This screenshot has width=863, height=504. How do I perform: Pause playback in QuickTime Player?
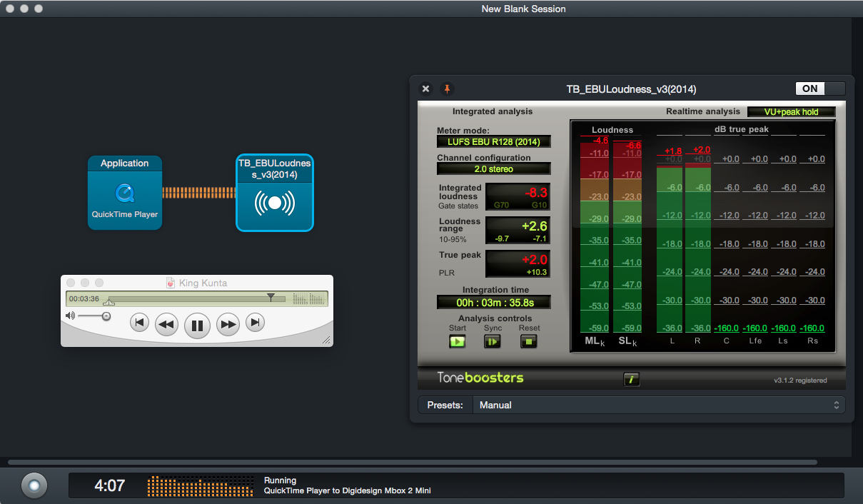point(197,323)
